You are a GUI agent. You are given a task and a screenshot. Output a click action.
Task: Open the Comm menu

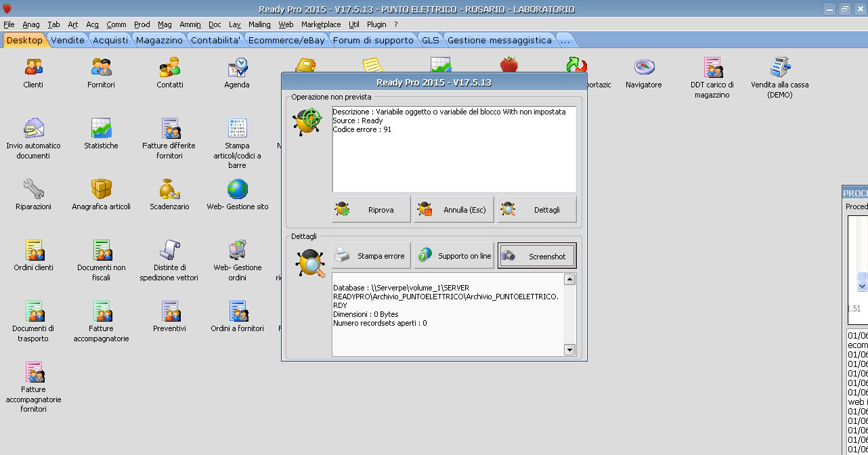point(116,24)
